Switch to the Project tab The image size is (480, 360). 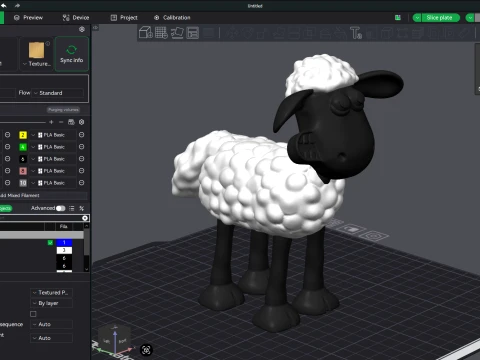click(x=124, y=18)
